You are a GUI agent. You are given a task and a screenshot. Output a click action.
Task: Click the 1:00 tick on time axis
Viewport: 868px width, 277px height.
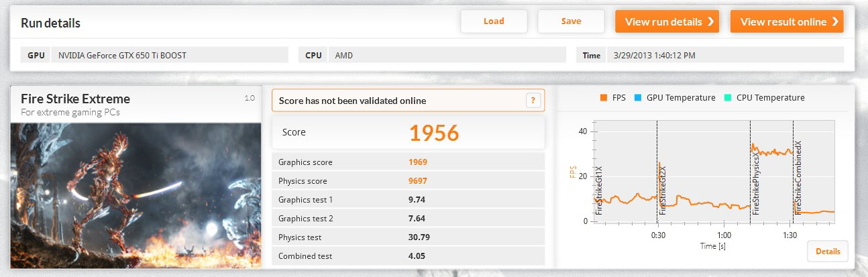(x=724, y=235)
